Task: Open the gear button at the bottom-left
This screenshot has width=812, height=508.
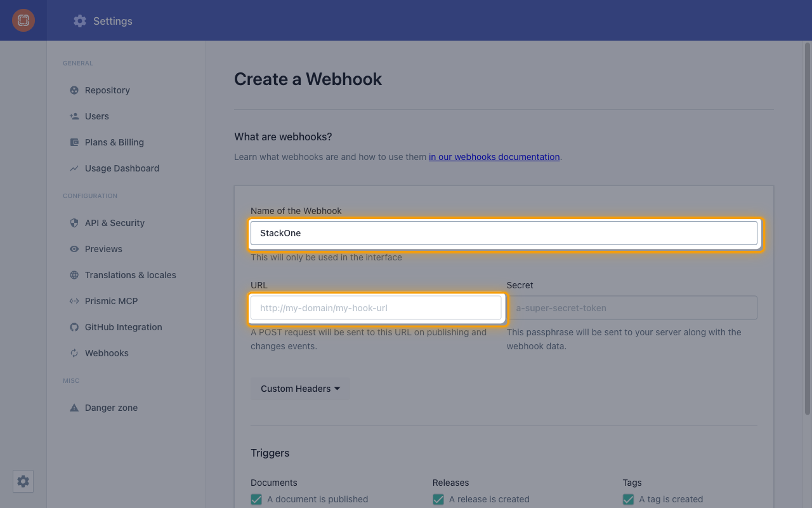Action: tap(23, 481)
